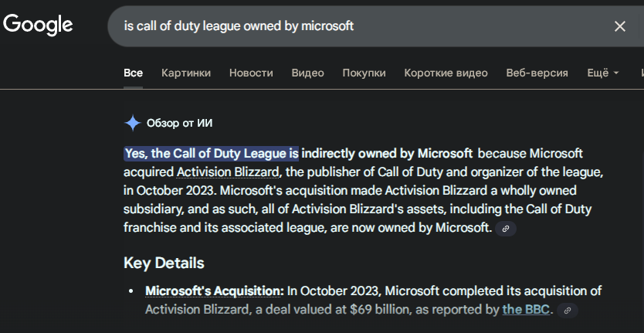Expand the Ещё dropdown menu
644x333 pixels.
pos(603,73)
